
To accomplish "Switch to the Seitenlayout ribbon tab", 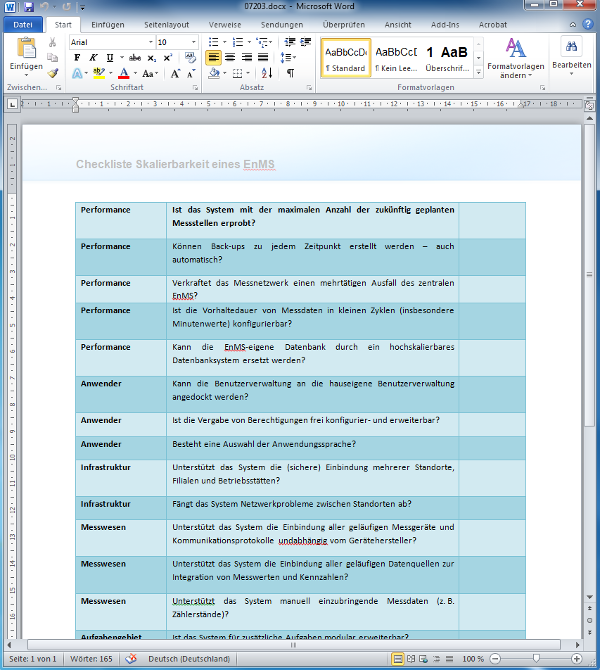I will [166, 23].
